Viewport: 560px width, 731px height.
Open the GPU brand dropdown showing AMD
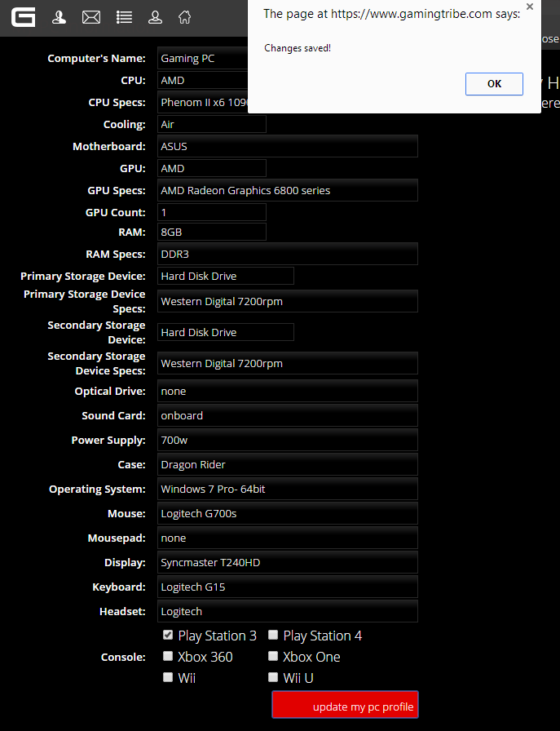212,168
